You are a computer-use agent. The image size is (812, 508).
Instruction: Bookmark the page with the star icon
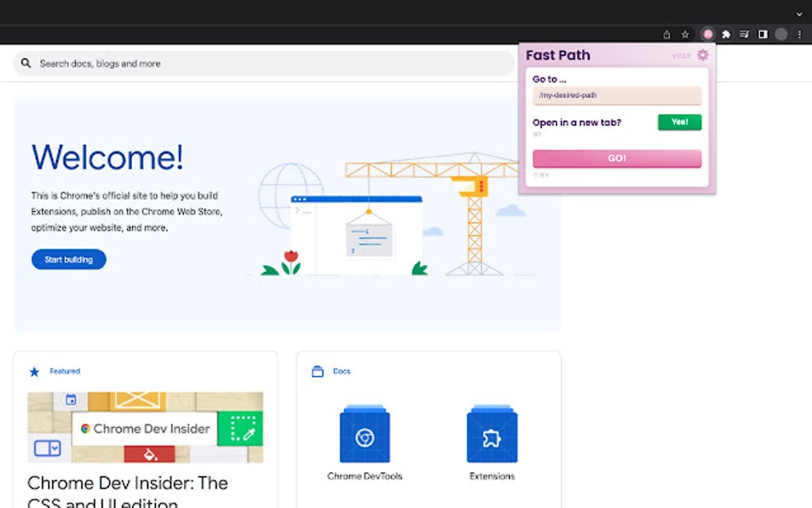[x=685, y=34]
